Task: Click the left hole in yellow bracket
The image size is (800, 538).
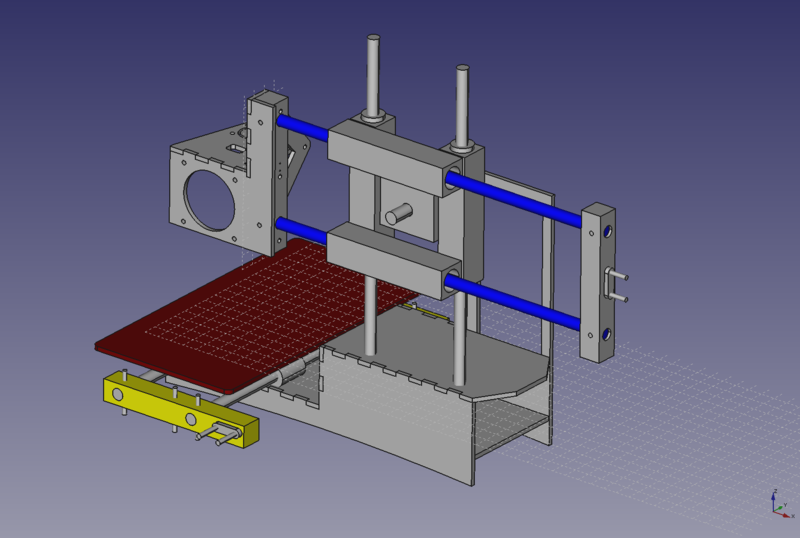Action: click(119, 396)
